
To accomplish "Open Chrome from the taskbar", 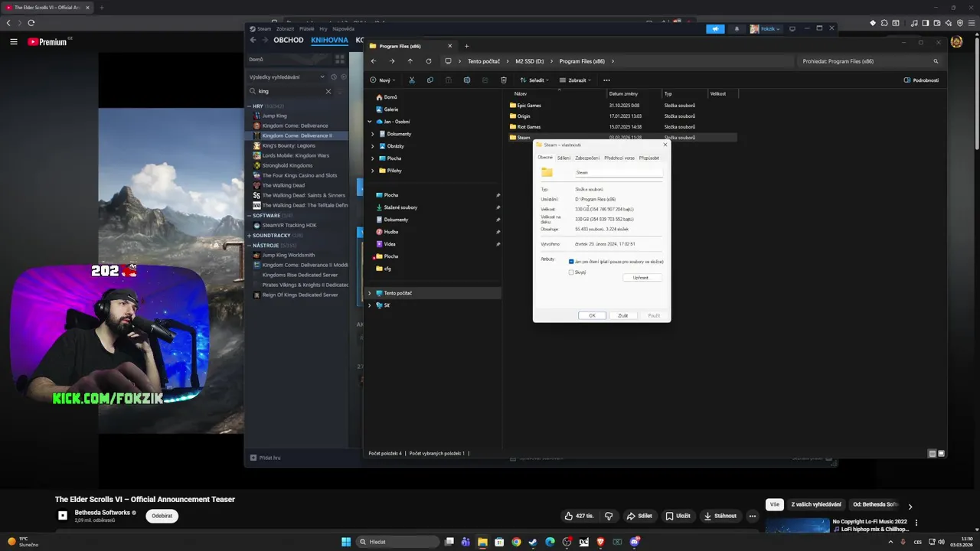I will (516, 542).
